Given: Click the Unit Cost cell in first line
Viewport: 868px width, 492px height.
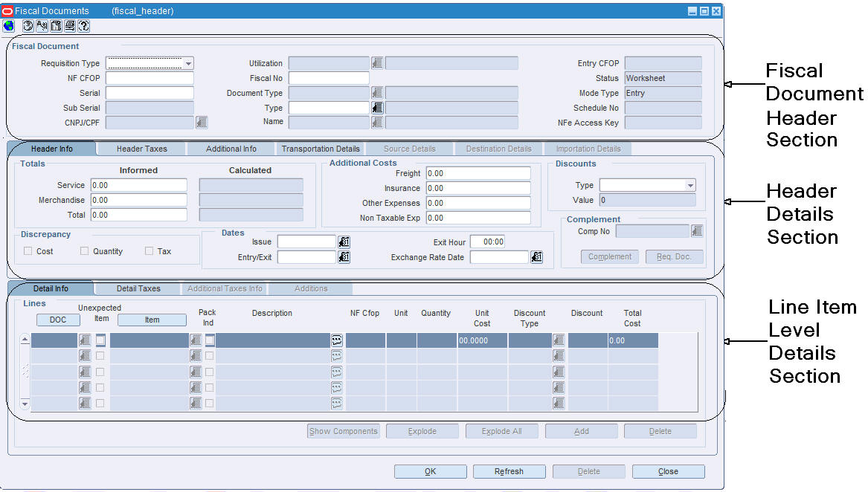Looking at the screenshot, I should tap(482, 340).
